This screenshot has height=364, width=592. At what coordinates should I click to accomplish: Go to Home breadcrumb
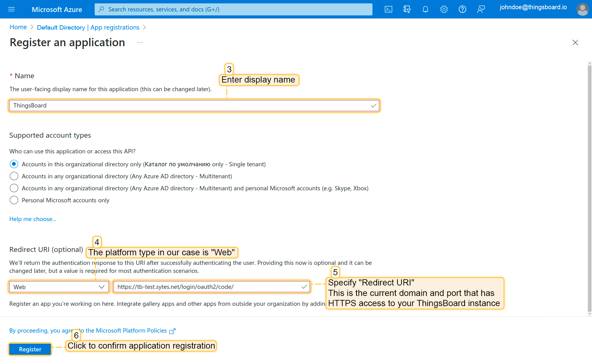18,27
